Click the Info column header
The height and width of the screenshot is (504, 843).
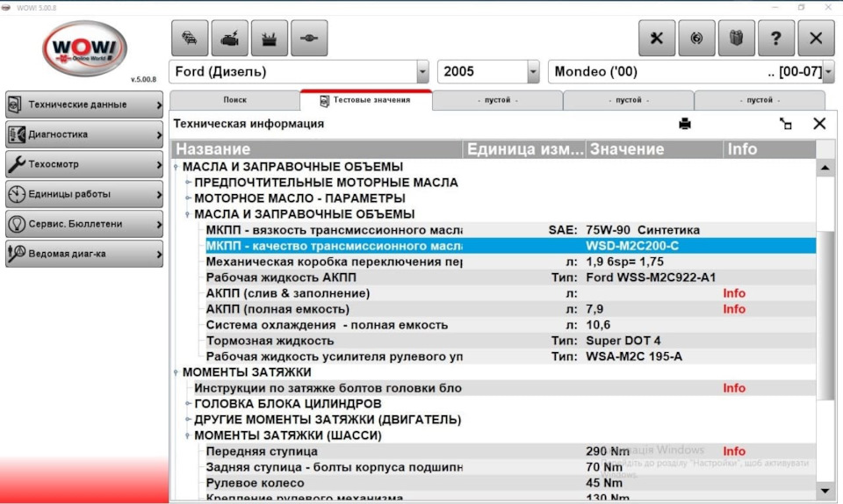point(769,149)
